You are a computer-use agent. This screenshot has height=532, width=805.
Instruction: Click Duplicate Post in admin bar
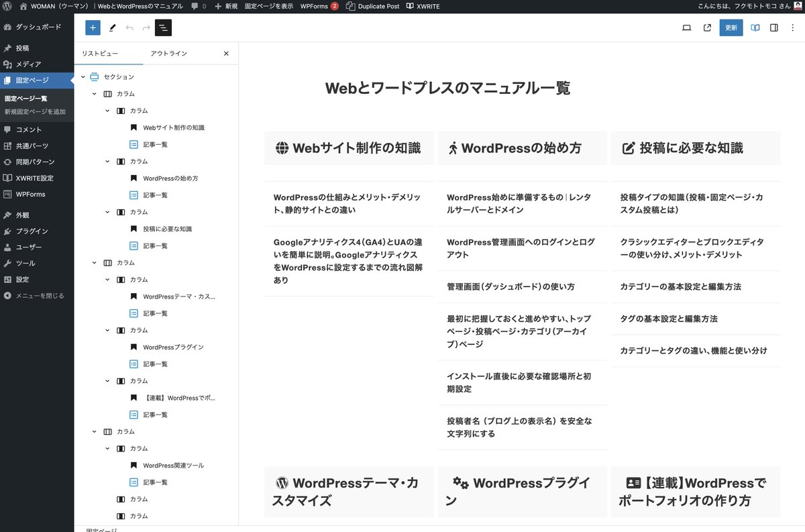coord(373,6)
